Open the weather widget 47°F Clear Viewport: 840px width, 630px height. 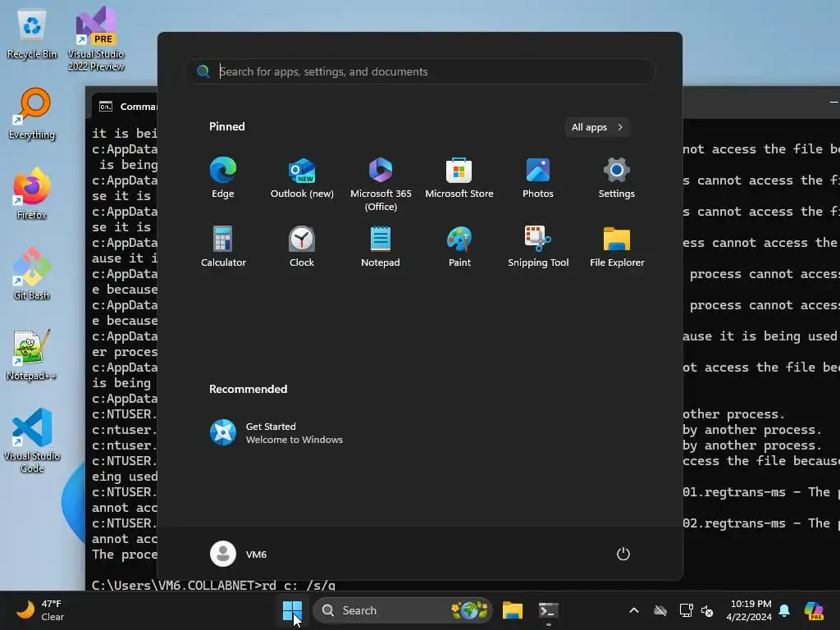pos(41,610)
